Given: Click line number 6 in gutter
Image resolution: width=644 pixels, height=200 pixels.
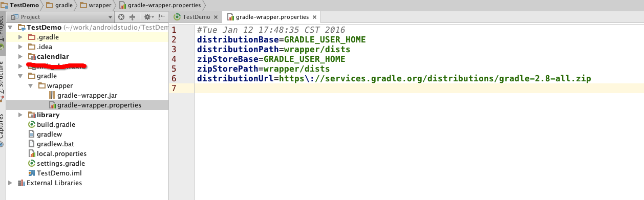Looking at the screenshot, I should [x=175, y=78].
